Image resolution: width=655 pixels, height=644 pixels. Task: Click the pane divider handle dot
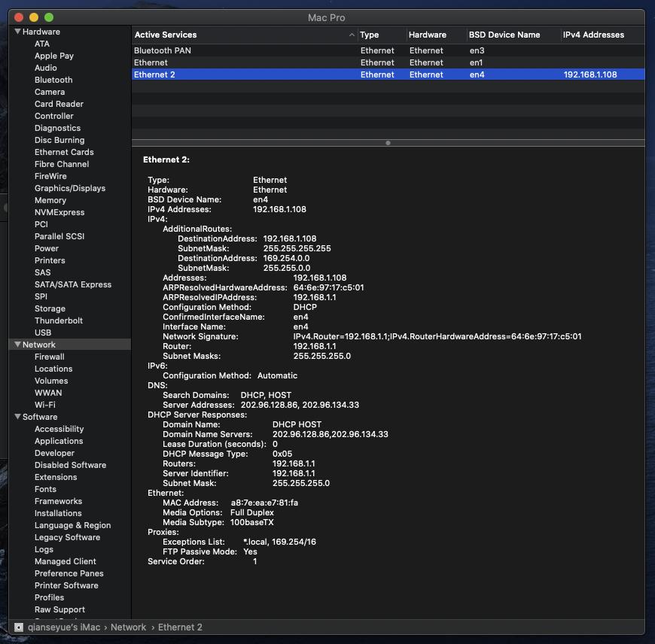click(x=388, y=143)
